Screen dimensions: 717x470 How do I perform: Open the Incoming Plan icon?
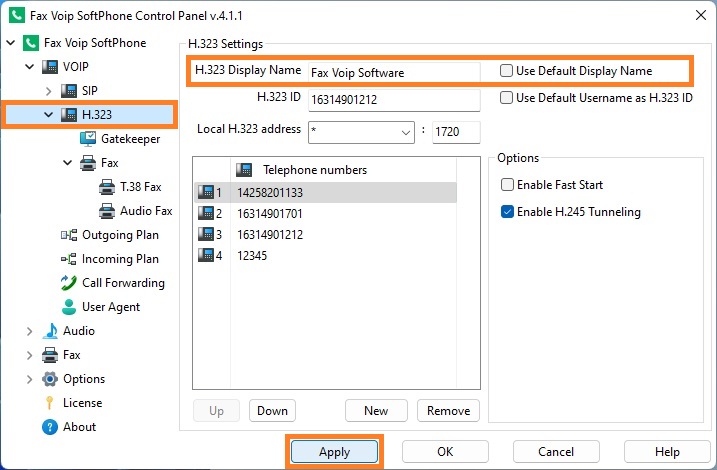[69, 259]
